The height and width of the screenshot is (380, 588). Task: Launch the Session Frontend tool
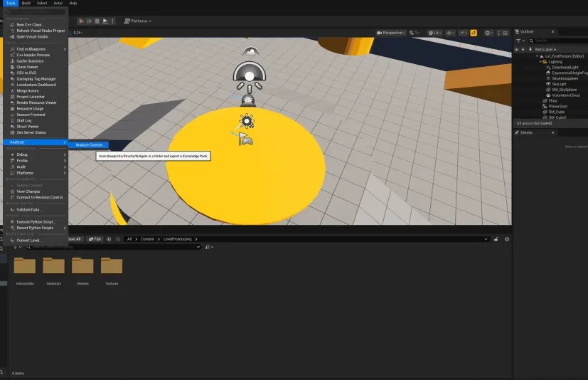(31, 115)
